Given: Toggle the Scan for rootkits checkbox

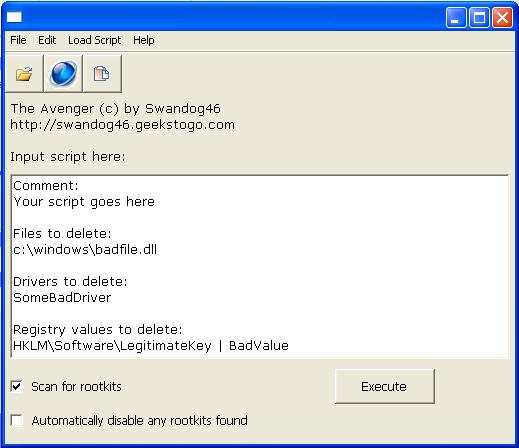Looking at the screenshot, I should tap(16, 386).
